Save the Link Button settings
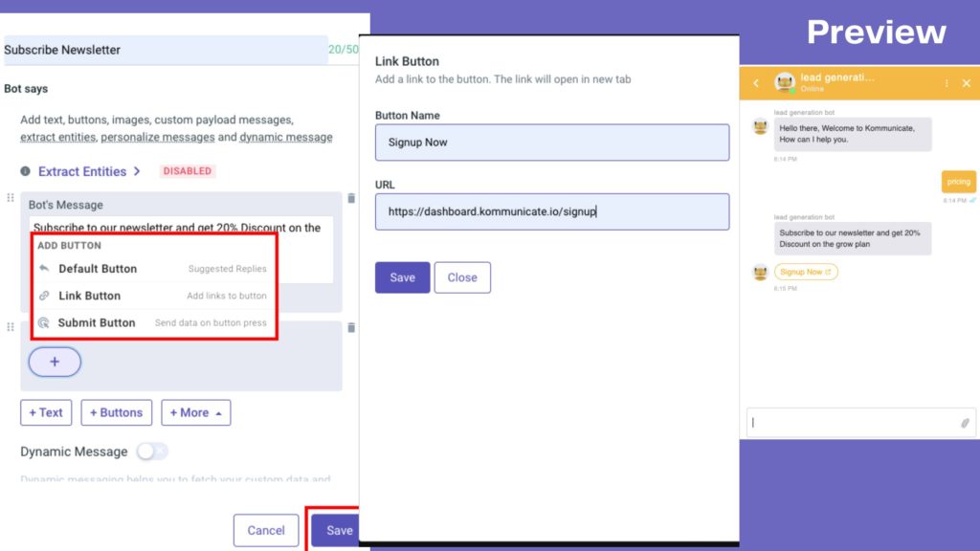 (403, 277)
